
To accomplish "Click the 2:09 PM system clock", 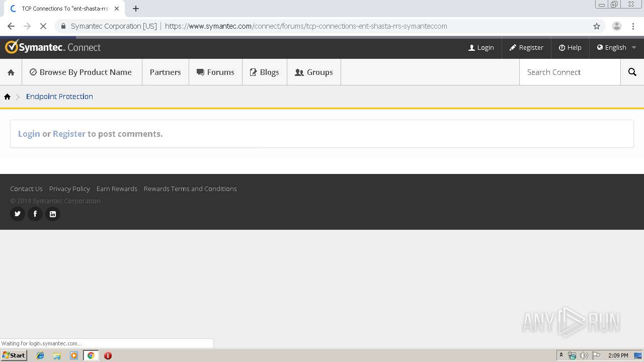I will tap(618, 355).
